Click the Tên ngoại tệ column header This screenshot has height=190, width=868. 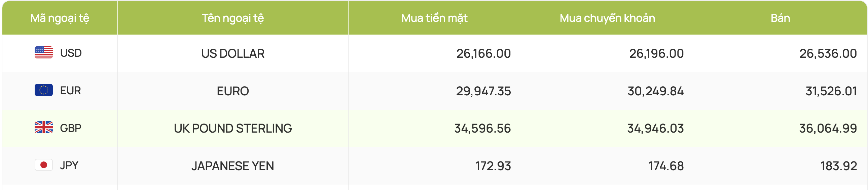click(x=233, y=18)
